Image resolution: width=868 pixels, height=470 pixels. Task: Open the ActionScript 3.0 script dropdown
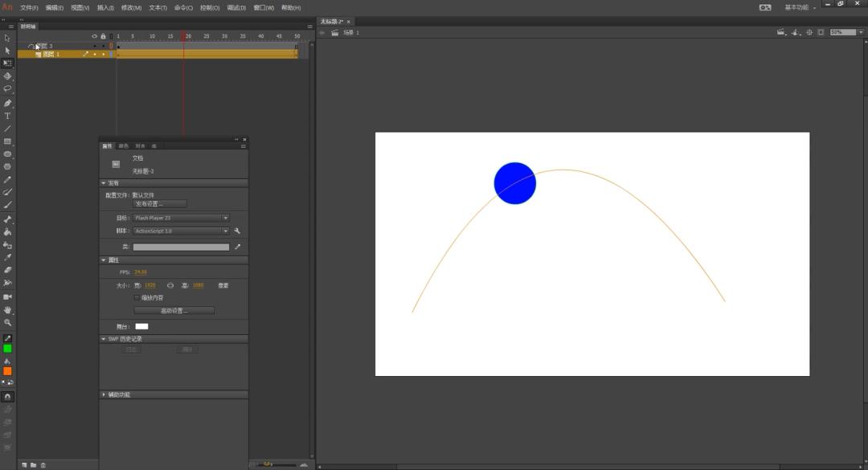tap(181, 231)
